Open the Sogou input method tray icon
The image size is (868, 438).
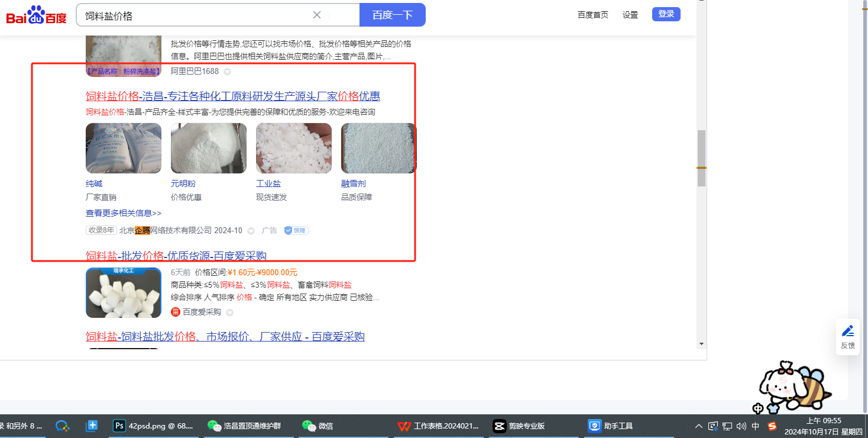(x=772, y=426)
